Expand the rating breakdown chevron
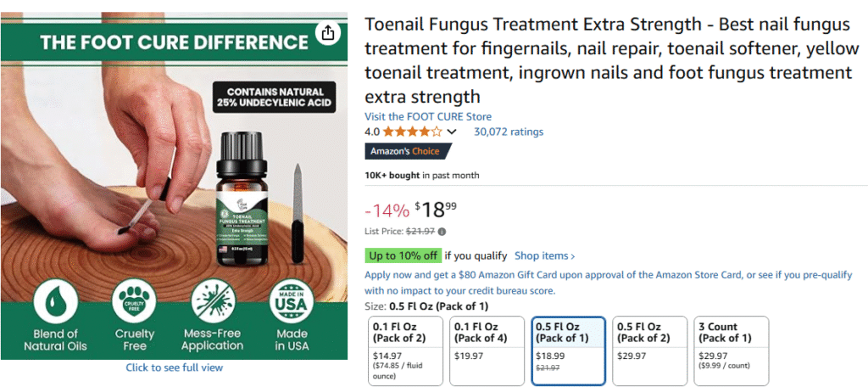The width and height of the screenshot is (868, 387). [452, 132]
